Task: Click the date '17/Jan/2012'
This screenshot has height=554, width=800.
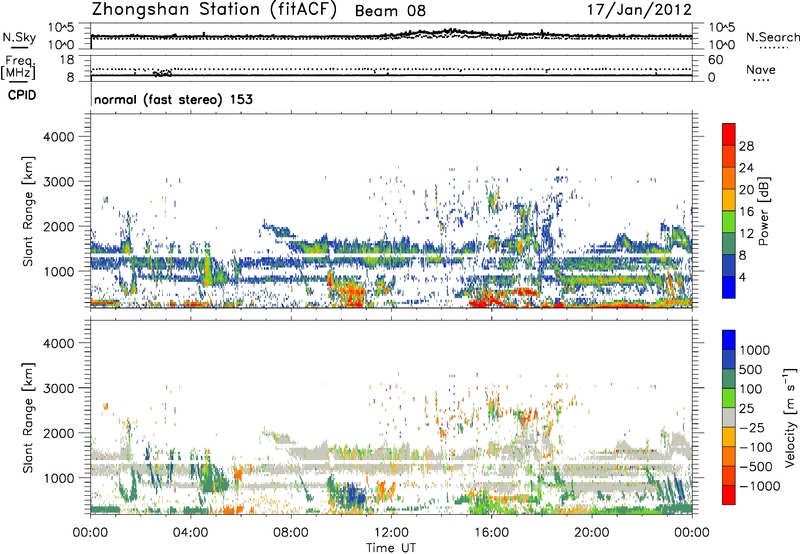Action: pyautogui.click(x=639, y=10)
